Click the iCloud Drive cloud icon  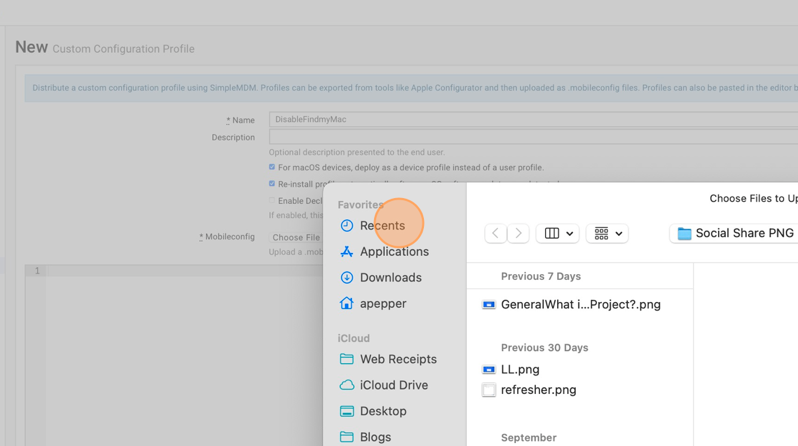(347, 385)
